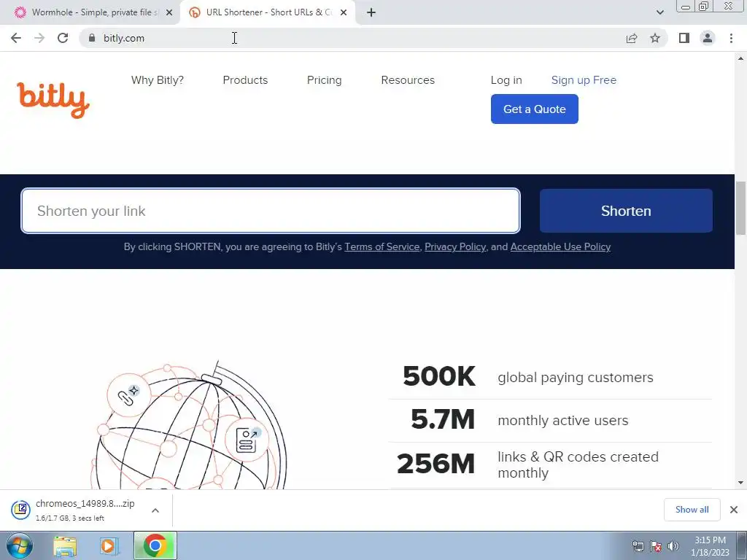This screenshot has height=560, width=747.
Task: Go to the Pricing page
Action: click(x=324, y=80)
